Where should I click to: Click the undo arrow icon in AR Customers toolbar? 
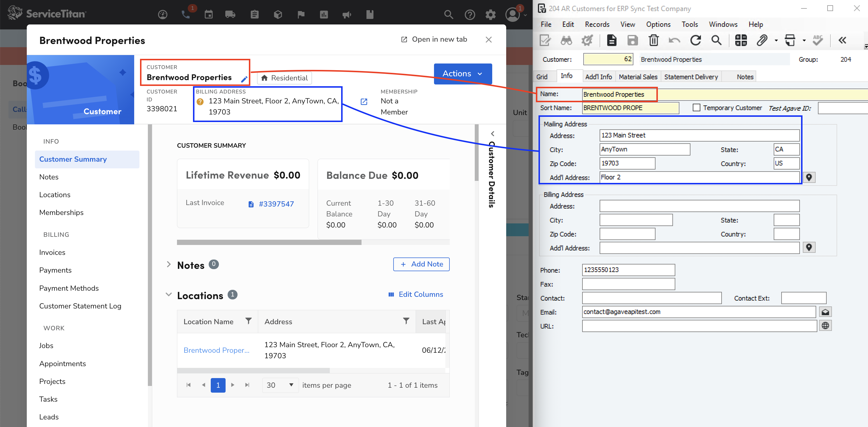(x=674, y=40)
